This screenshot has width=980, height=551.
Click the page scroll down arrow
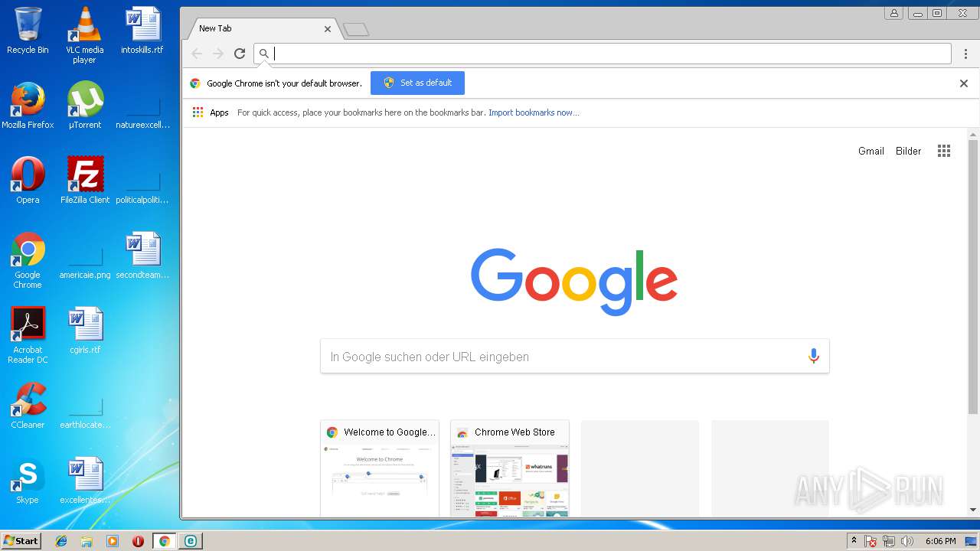(x=973, y=510)
